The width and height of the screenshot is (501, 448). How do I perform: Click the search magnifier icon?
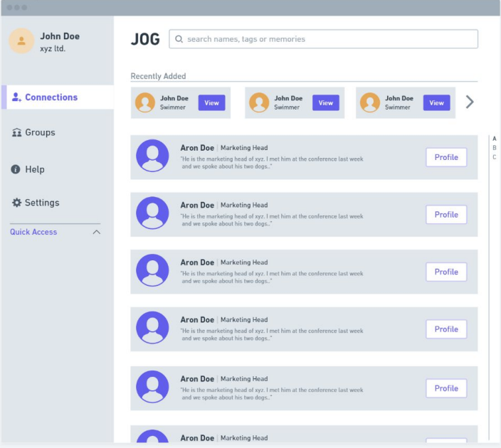(x=179, y=39)
